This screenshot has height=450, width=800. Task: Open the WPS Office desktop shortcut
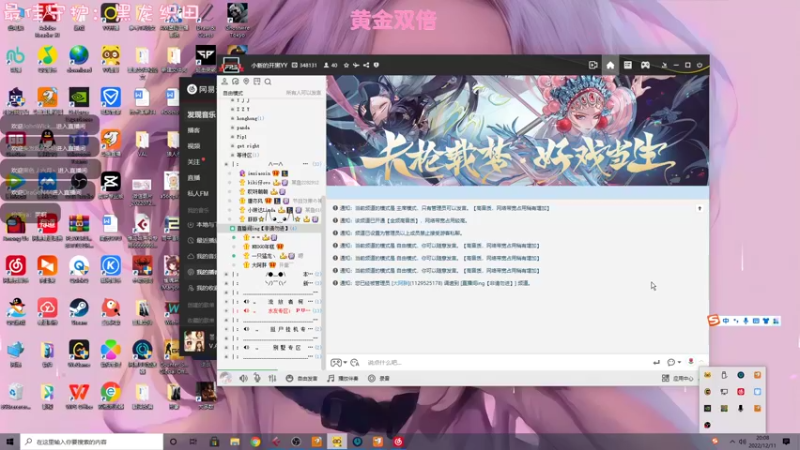coord(79,395)
